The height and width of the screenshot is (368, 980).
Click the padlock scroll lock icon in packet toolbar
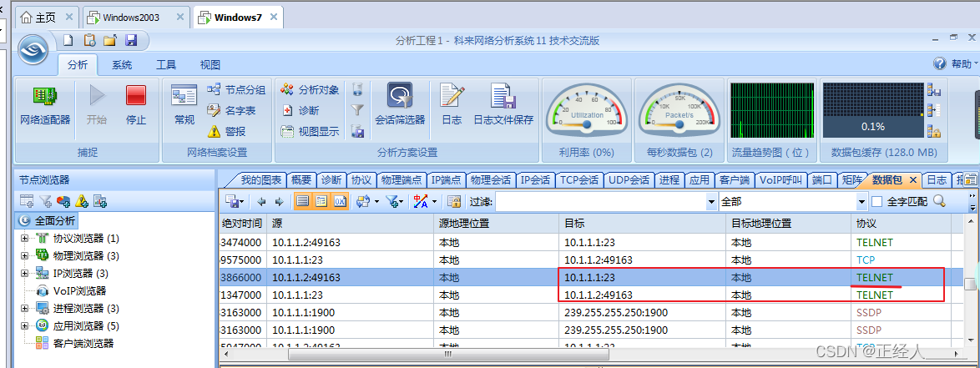coord(454,202)
